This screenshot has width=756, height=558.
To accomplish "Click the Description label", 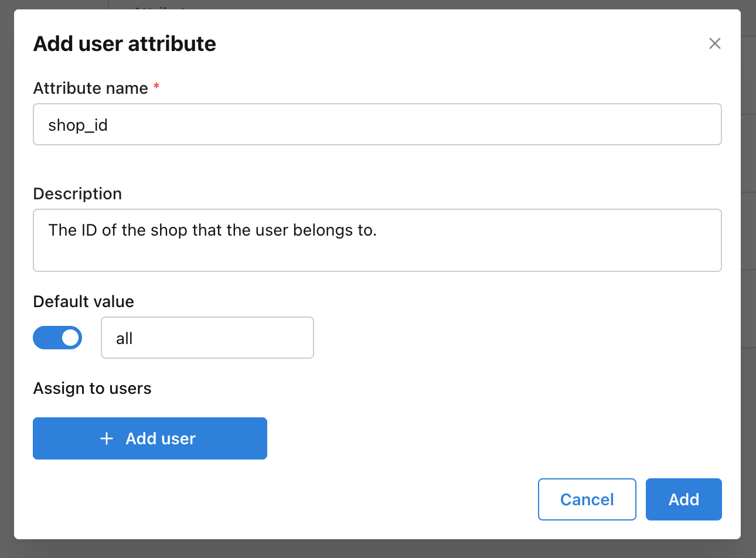I will [77, 193].
